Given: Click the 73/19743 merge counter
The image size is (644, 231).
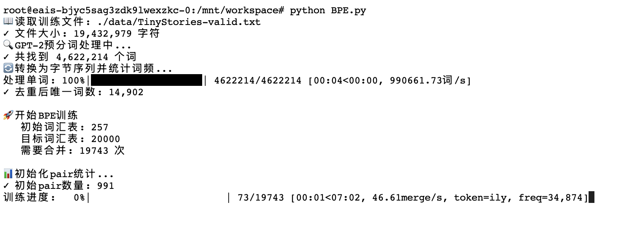Looking at the screenshot, I should point(261,198).
